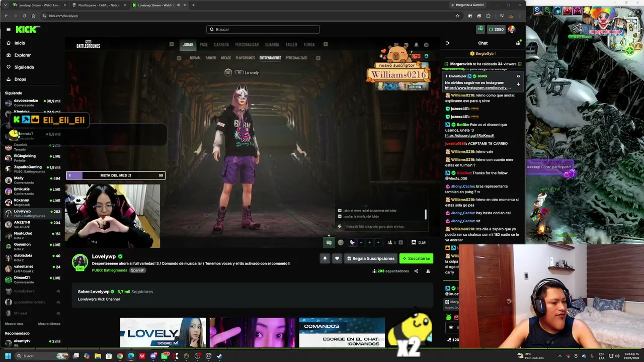
Task: Open elsantytv recommended channel
Action: [32, 343]
